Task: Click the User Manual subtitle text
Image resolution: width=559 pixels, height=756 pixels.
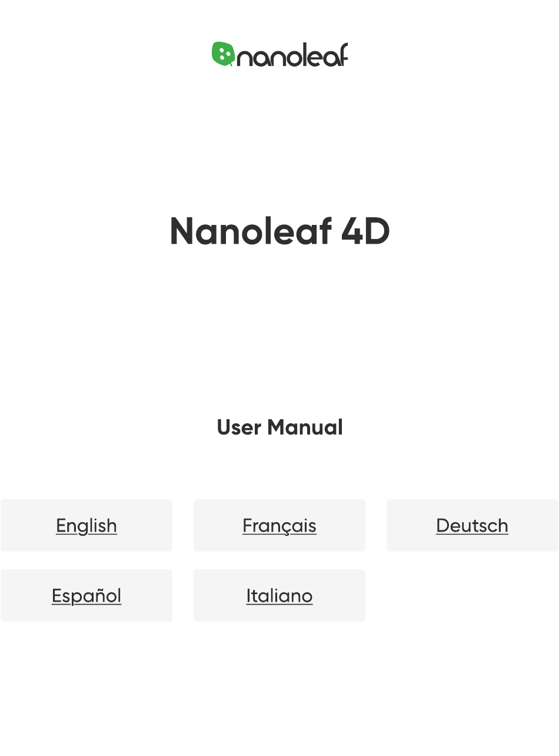Action: (x=279, y=427)
